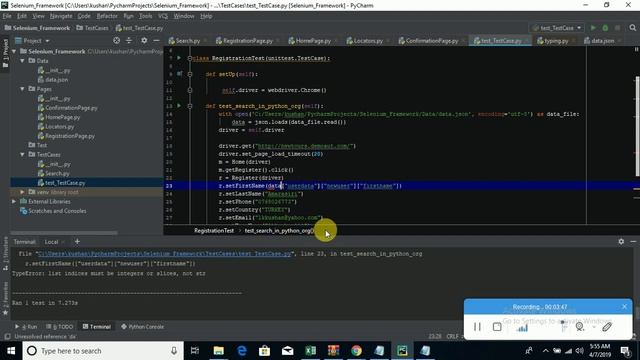
Task: Open the Run tool window button
Action: (x=26, y=327)
